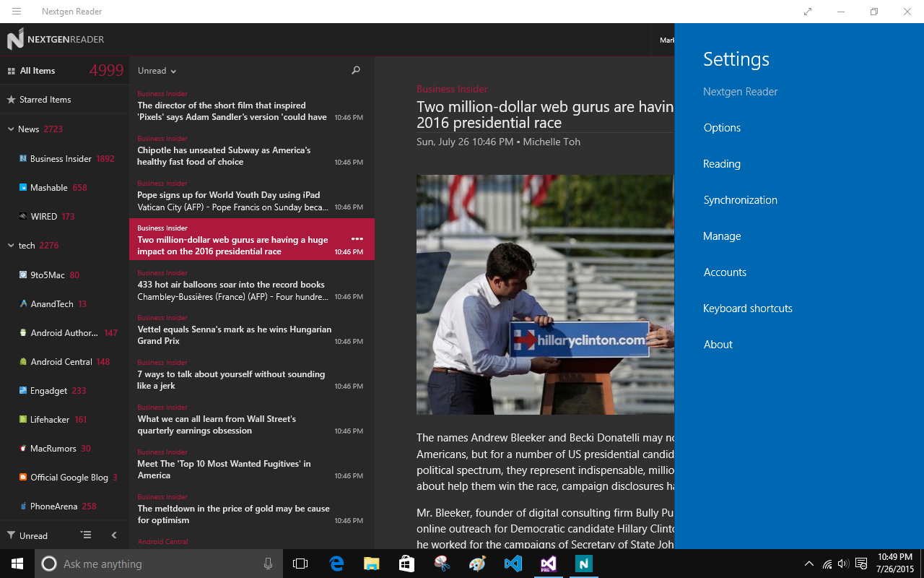Open the Reading settings page
Viewport: 924px width, 578px height.
[x=722, y=164]
